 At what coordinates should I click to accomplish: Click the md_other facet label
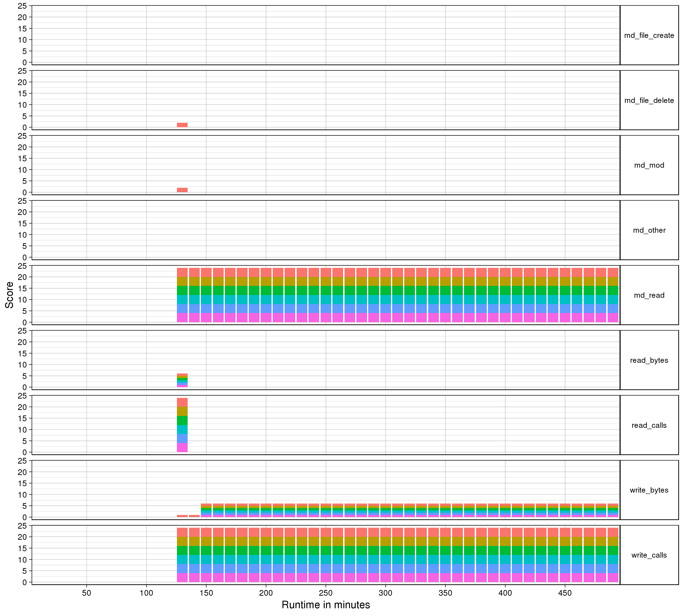coord(649,230)
